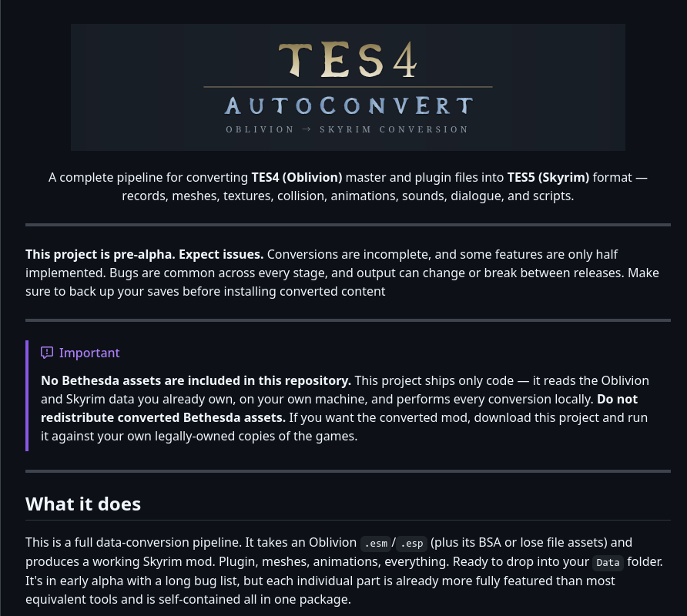Click the AUTOCONVERT title in the banner
Screen dimensions: 687x616
349,106
